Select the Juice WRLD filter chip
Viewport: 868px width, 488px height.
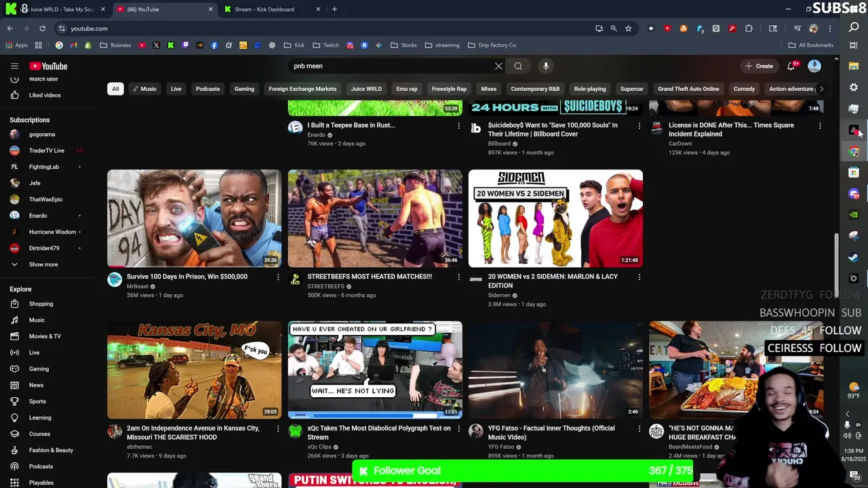pos(366,89)
